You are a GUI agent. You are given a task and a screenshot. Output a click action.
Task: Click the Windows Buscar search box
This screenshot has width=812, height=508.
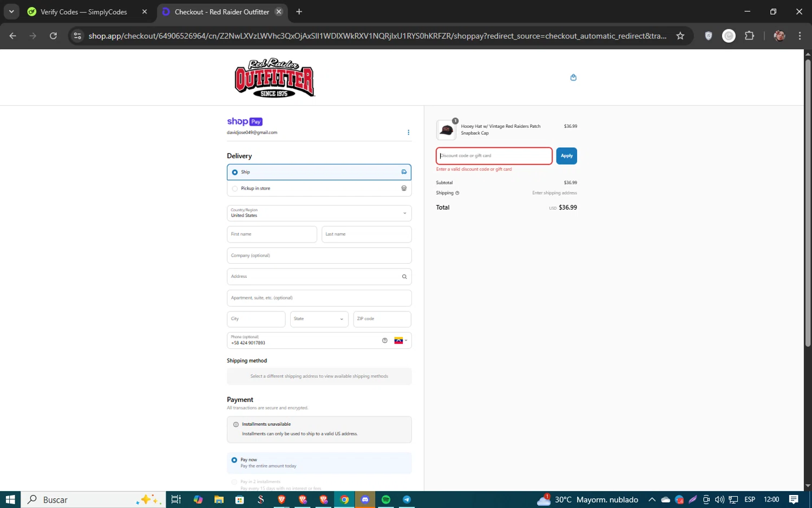point(92,499)
